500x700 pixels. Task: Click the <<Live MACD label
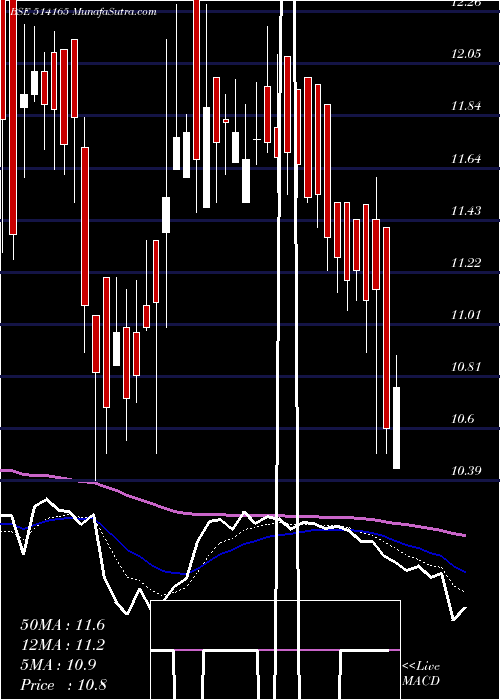pos(421,673)
